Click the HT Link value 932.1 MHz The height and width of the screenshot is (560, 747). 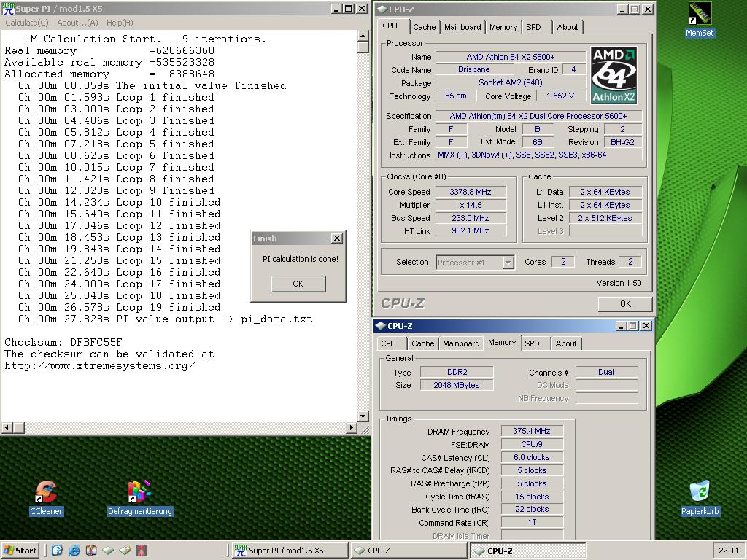(471, 230)
